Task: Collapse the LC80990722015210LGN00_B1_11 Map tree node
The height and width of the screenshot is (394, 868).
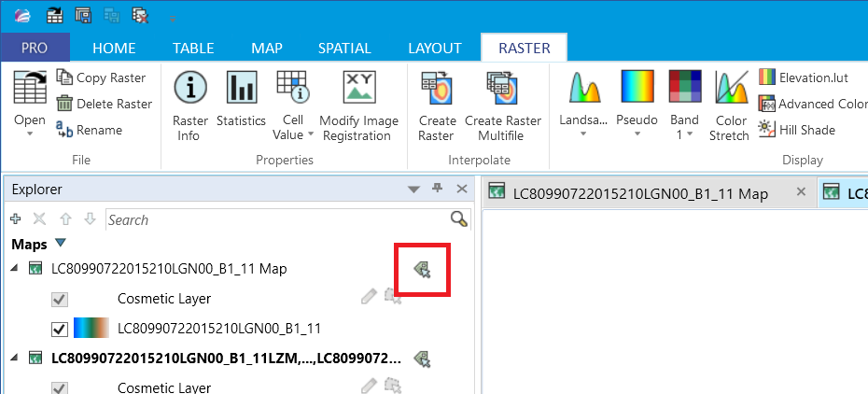Action: pos(14,268)
